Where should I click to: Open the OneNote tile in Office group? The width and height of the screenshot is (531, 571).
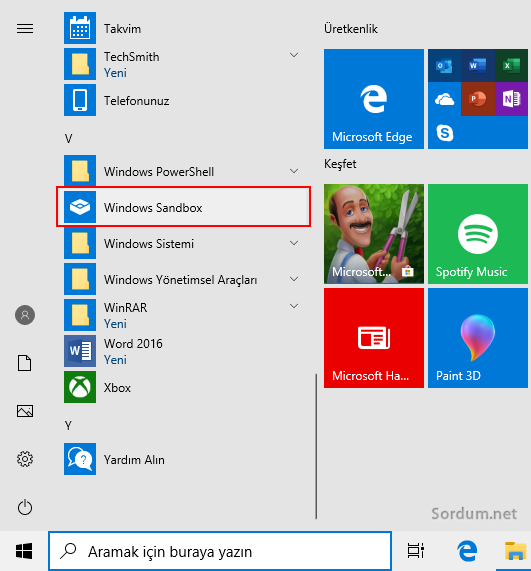[x=511, y=99]
